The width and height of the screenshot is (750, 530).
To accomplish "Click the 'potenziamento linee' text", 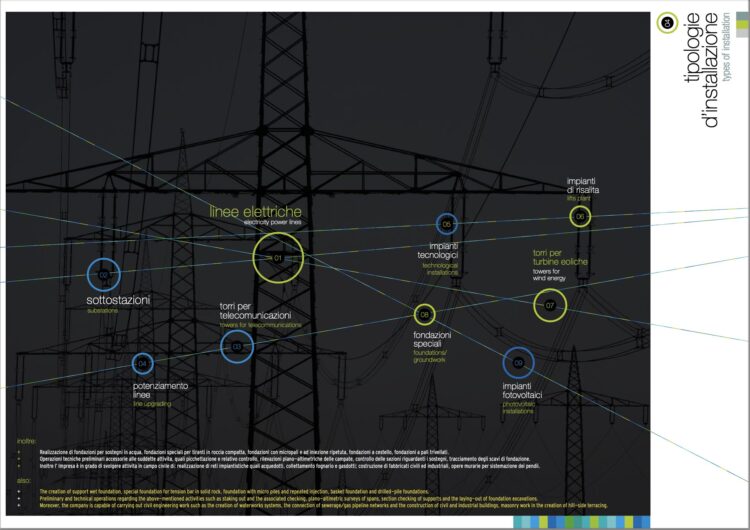I will point(160,390).
